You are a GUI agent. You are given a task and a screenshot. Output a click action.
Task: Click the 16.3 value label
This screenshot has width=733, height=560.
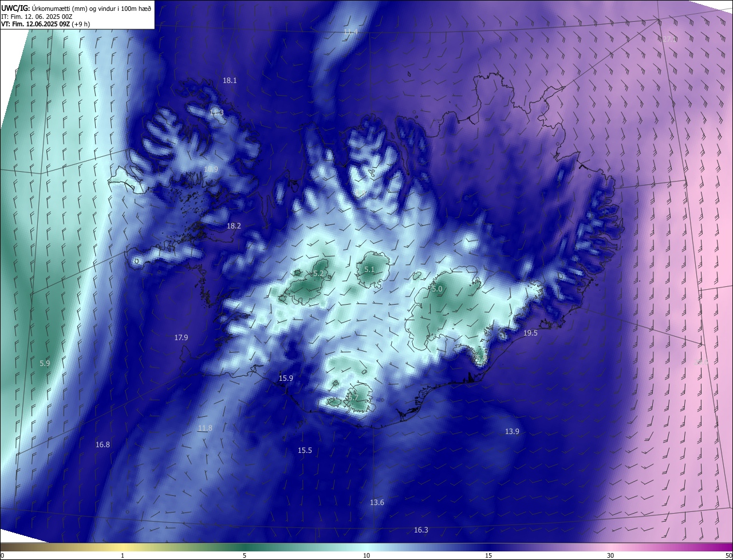[x=421, y=530]
